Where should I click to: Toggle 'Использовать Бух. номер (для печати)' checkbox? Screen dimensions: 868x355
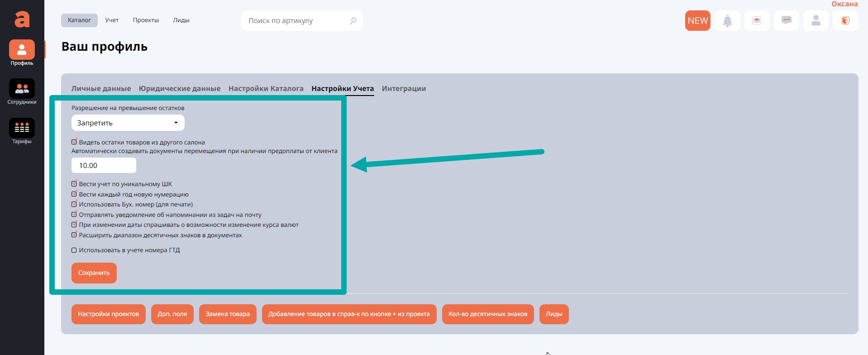pyautogui.click(x=74, y=204)
